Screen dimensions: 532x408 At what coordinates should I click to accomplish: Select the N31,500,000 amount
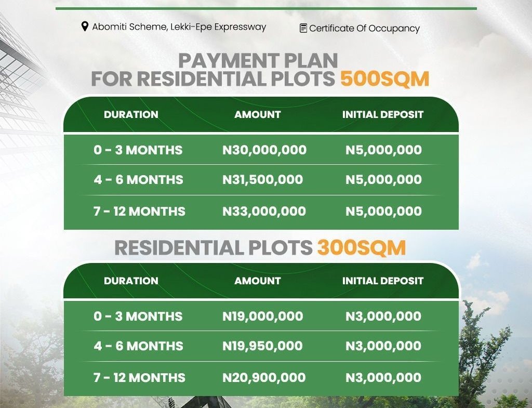click(x=262, y=180)
